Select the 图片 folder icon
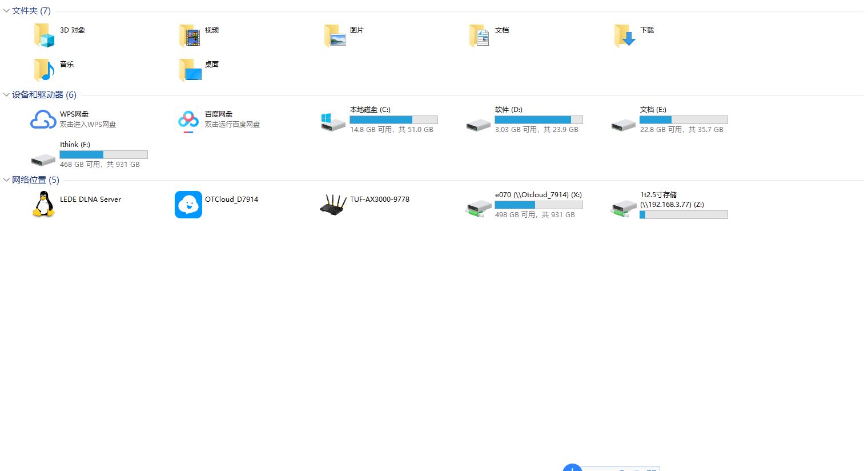Screen dimensions: 868x471 point(335,35)
